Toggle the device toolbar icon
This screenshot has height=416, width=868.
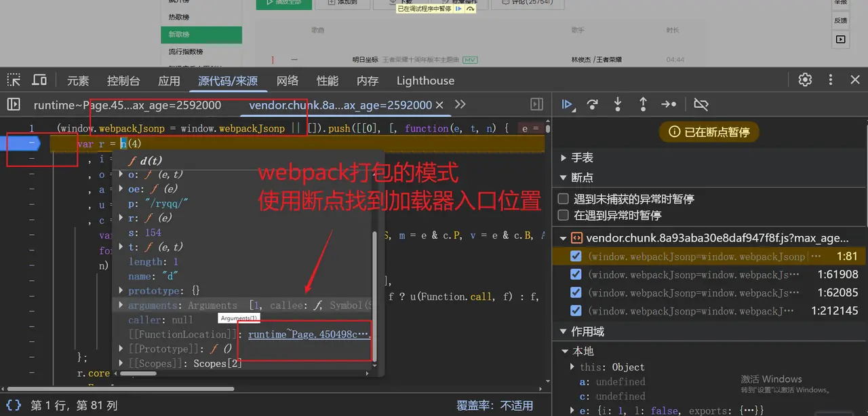click(x=39, y=80)
